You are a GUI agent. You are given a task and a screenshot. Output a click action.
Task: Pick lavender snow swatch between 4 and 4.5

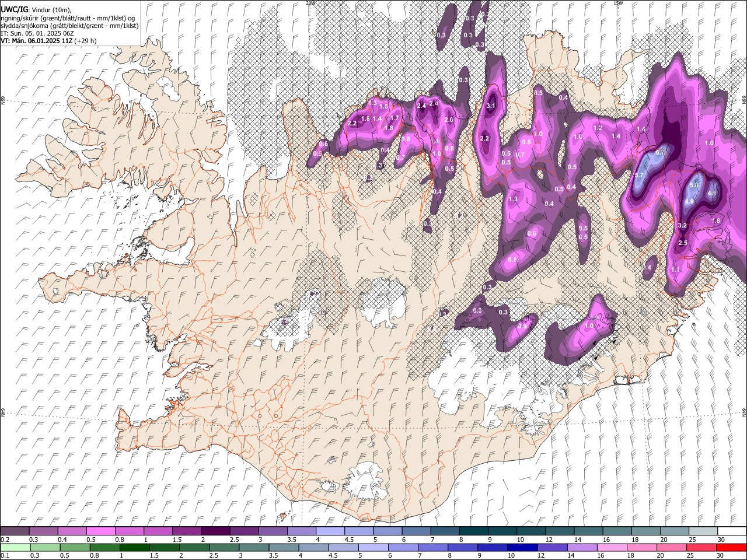point(329,531)
